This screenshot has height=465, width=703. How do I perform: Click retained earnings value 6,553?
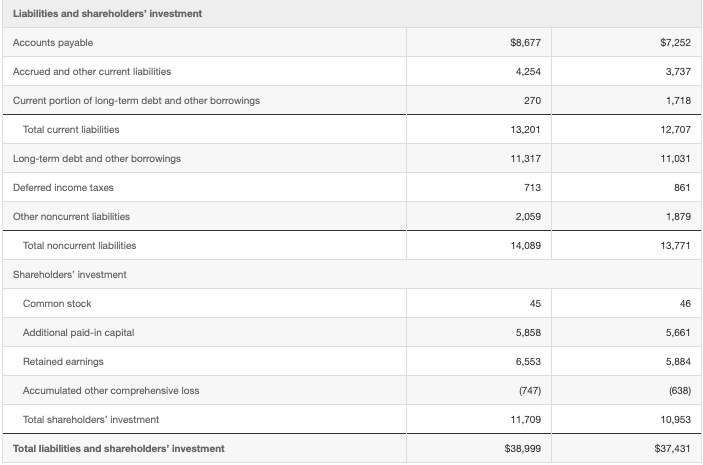click(x=528, y=361)
